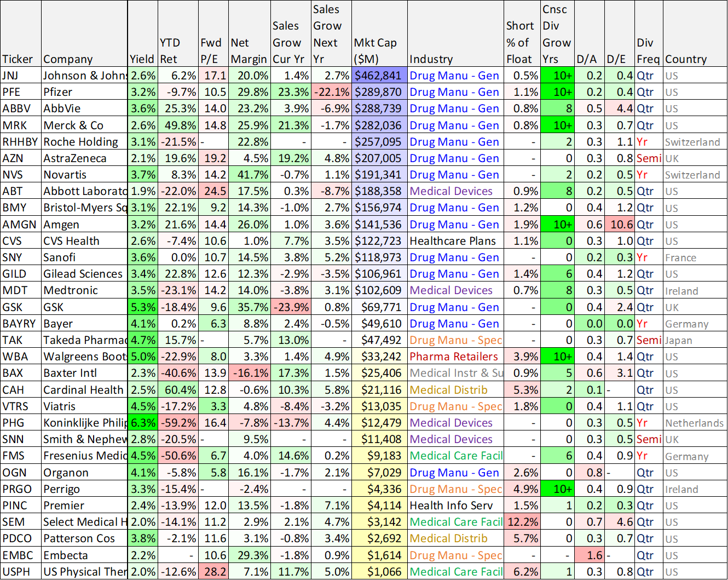
Task: Select GSK yield value 5.3%
Action: (x=143, y=307)
